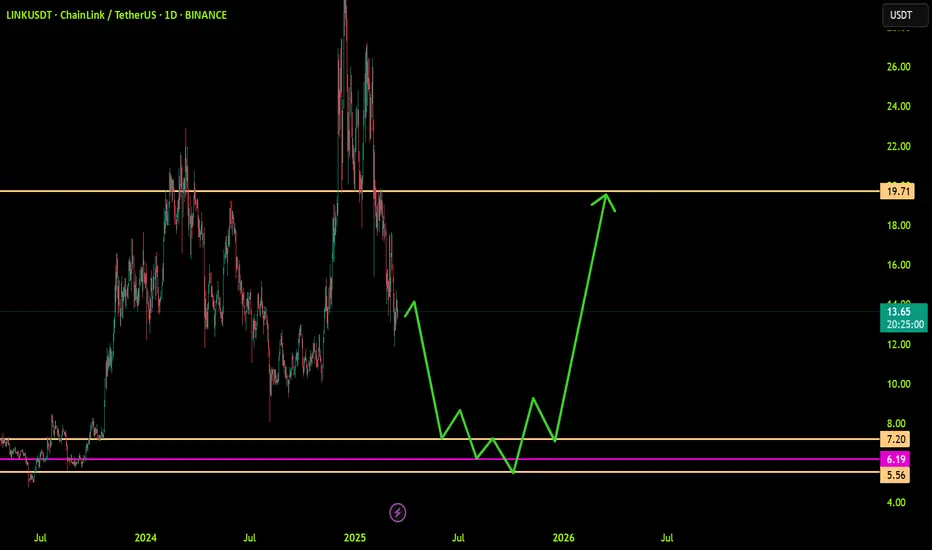Click the current price 13.65 label

[x=903, y=318]
